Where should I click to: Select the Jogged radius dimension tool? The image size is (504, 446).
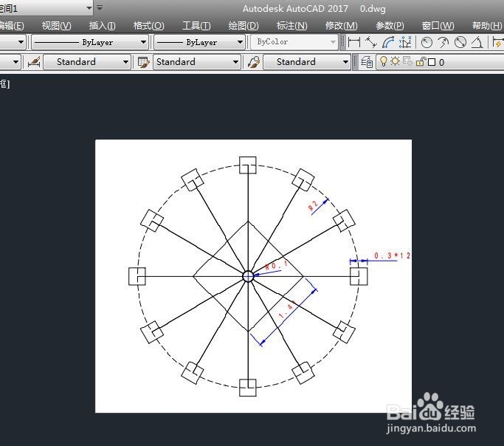tap(443, 42)
